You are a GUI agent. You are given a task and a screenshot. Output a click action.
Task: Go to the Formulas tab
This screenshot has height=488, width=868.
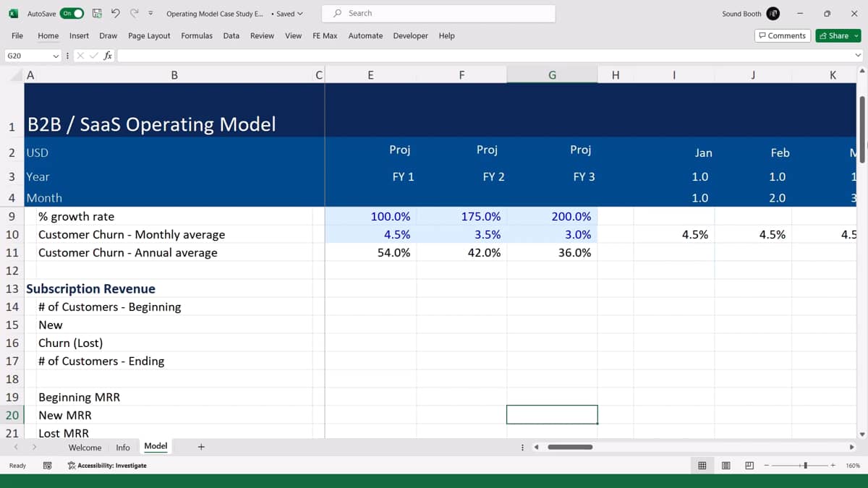click(x=197, y=35)
